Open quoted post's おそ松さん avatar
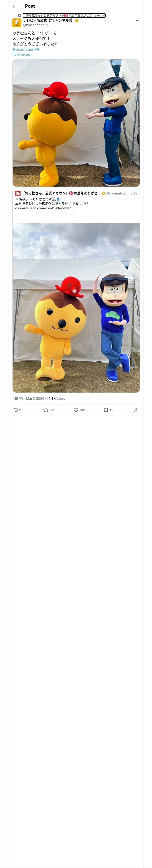152x868 pixels. (x=18, y=193)
